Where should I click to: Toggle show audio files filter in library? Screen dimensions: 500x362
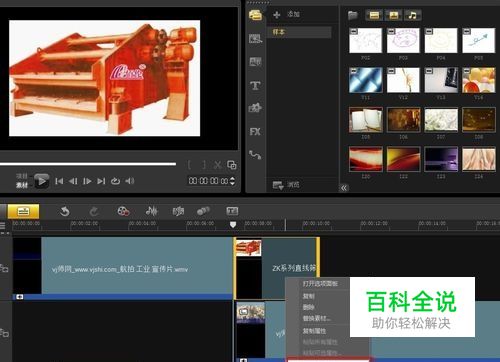coord(413,15)
